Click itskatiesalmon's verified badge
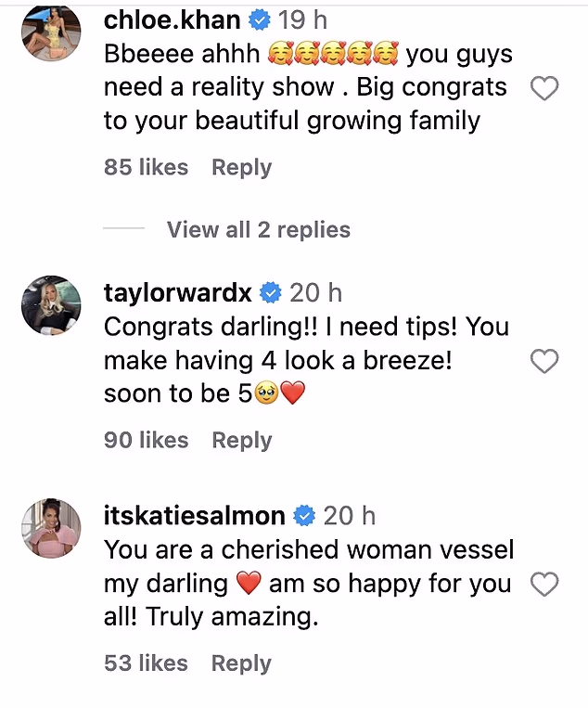 point(302,515)
